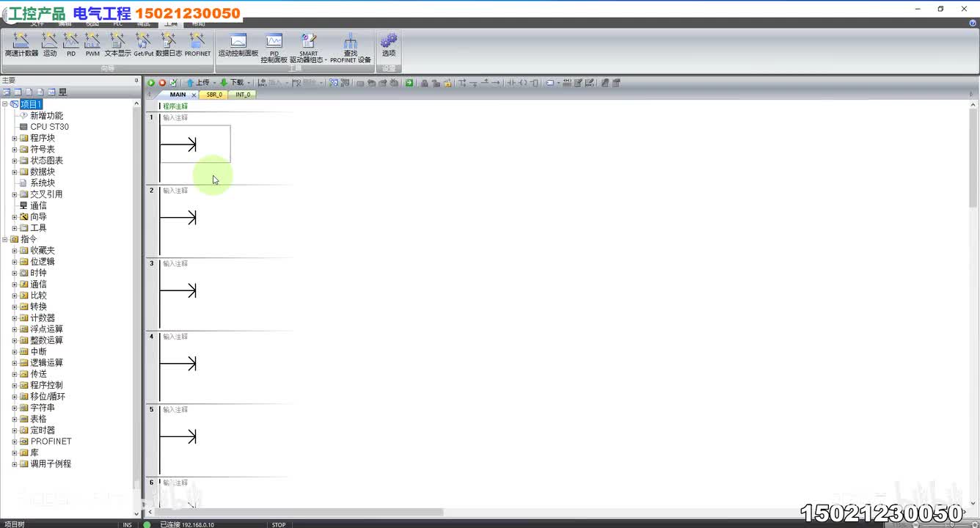Expand the 符号表 tree node
The height and width of the screenshot is (528, 980).
pyautogui.click(x=14, y=150)
